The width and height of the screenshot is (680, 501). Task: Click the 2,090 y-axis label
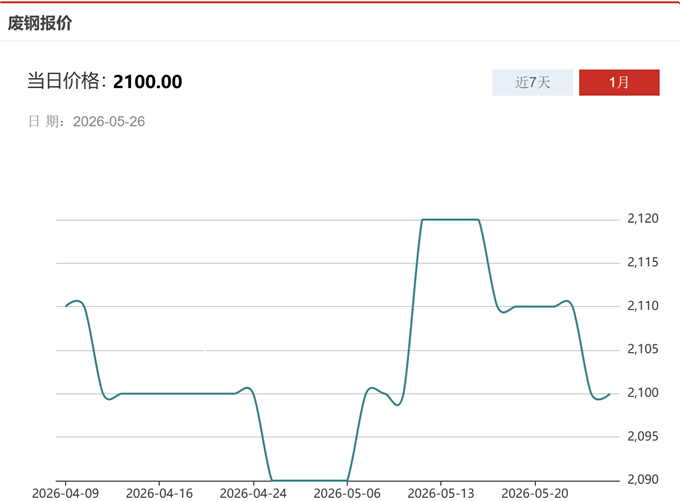(x=643, y=480)
